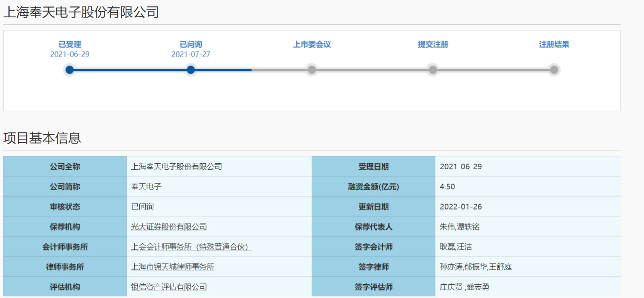Click the 审核状态 header cell
644x298 pixels.
(x=65, y=207)
